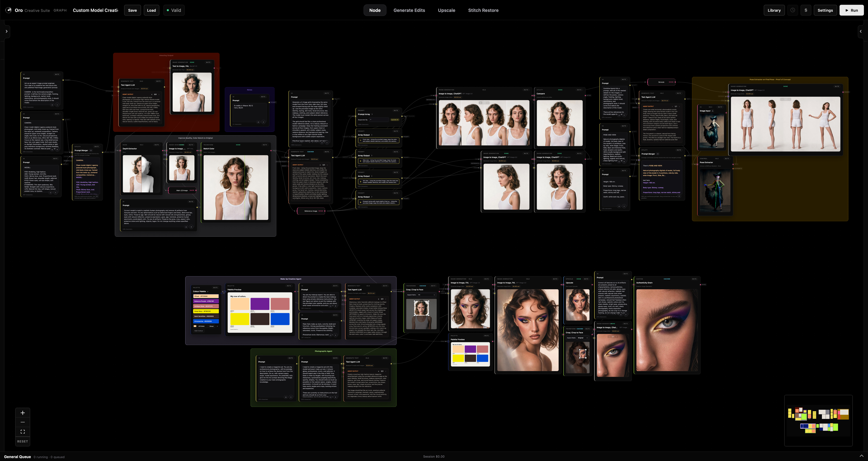Screen dimensions: 868x461
Task: Open the Aspect Ratio Original dropdown
Action: [x=583, y=338]
